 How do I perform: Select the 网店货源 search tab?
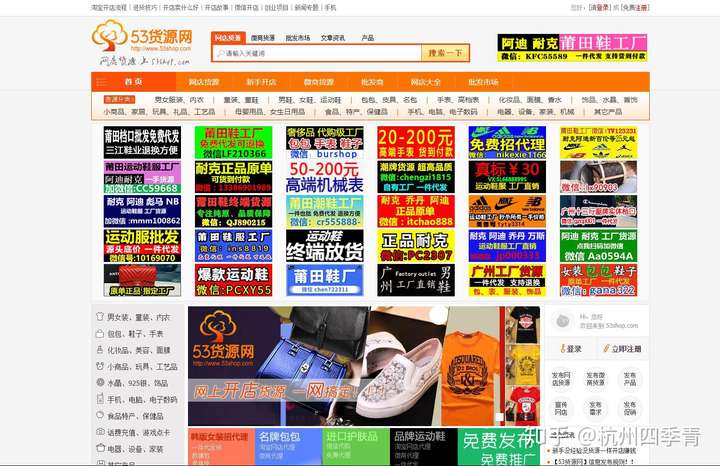(228, 38)
